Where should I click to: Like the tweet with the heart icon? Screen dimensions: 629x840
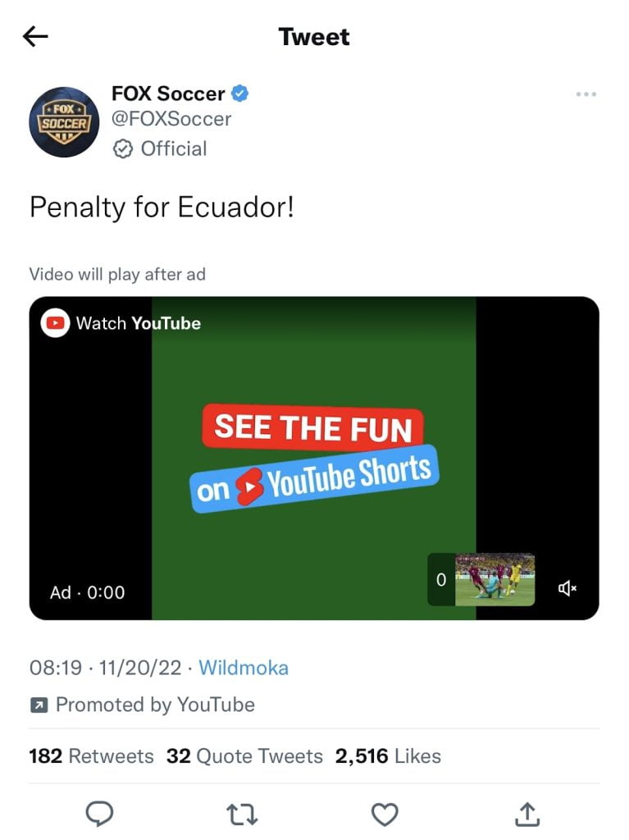click(385, 815)
